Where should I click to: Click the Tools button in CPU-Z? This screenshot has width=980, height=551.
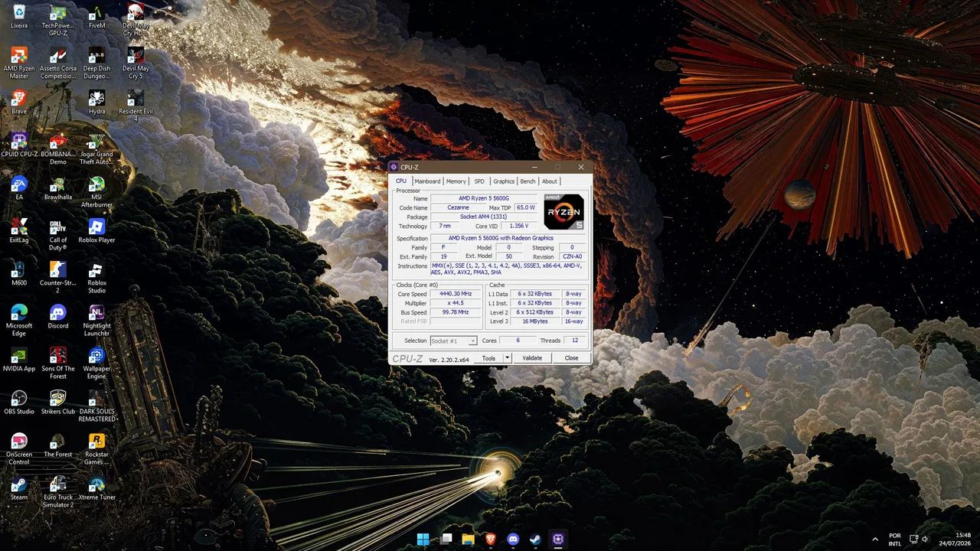488,358
